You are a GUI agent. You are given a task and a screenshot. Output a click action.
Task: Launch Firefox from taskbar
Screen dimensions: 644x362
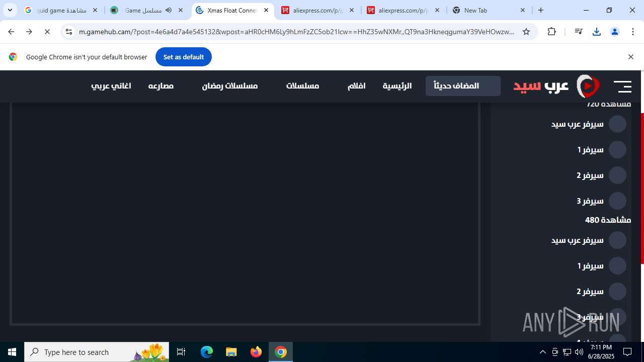pyautogui.click(x=256, y=352)
